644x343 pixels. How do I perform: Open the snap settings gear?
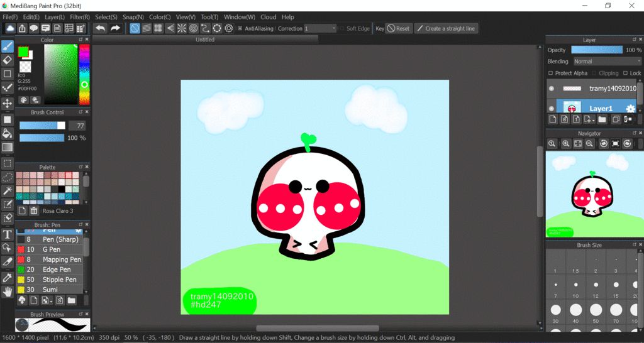coord(229,28)
